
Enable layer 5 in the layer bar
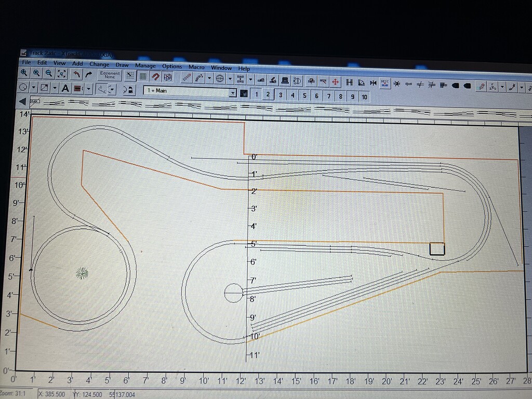304,95
